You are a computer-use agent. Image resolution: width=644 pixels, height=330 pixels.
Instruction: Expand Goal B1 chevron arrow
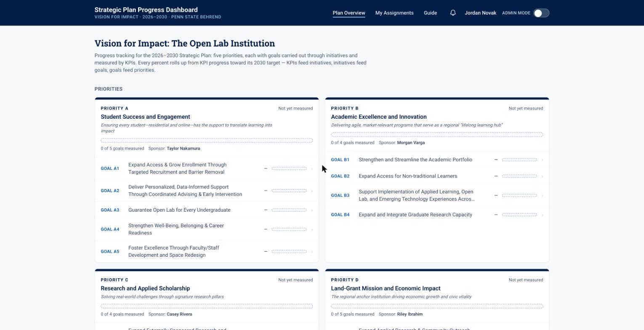542,160
